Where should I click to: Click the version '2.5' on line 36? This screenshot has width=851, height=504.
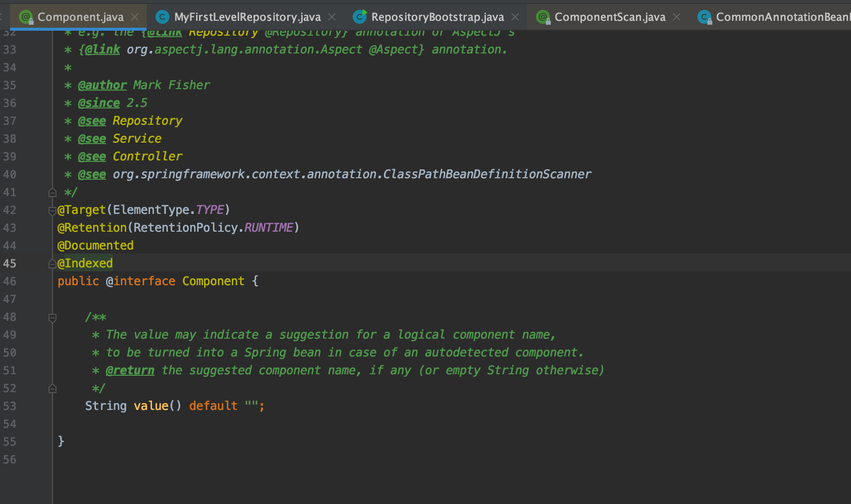(x=137, y=103)
